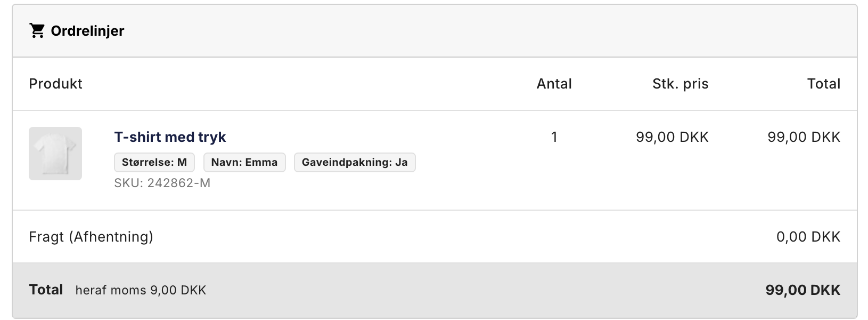868x320 pixels.
Task: Click the Ordrelinjer panel heading
Action: [x=87, y=31]
